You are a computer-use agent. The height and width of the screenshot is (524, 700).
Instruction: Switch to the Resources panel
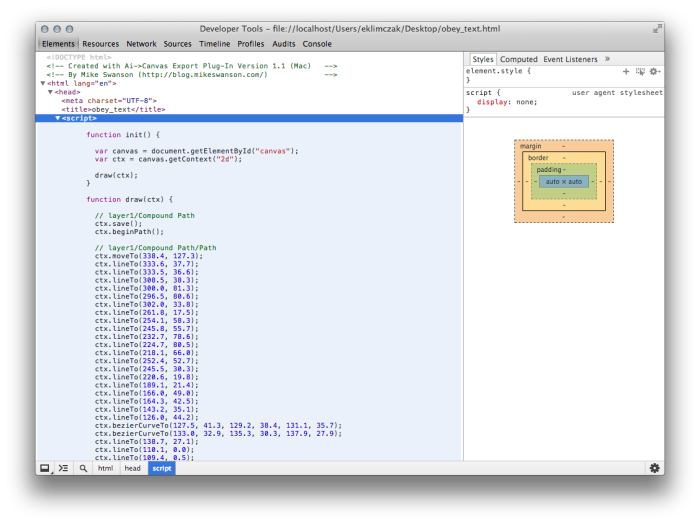tap(100, 44)
